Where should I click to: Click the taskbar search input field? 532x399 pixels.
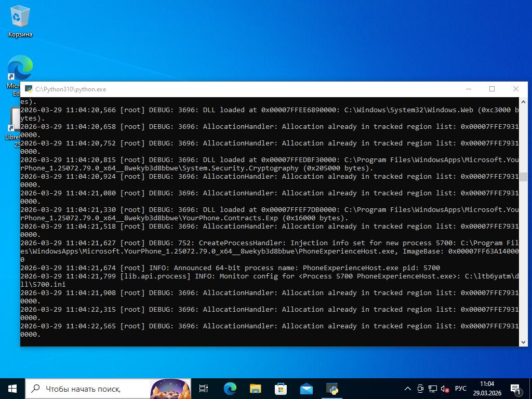(x=88, y=389)
